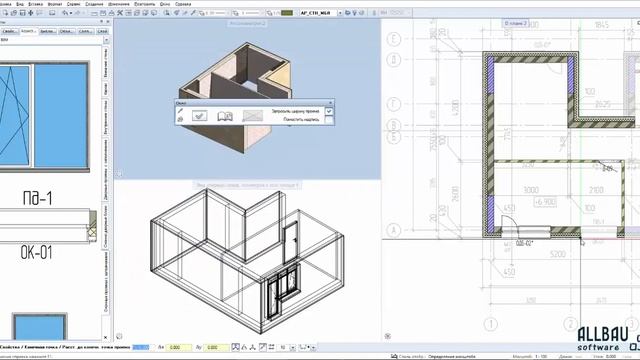This screenshot has height=360, width=640.
Task: Click the checkmark apply button in the window dialog
Action: click(200, 116)
